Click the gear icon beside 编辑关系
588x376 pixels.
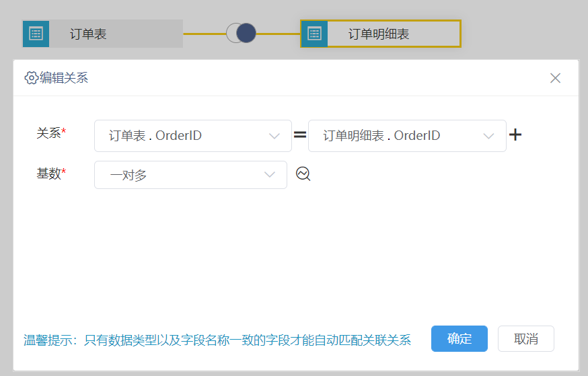(x=31, y=78)
